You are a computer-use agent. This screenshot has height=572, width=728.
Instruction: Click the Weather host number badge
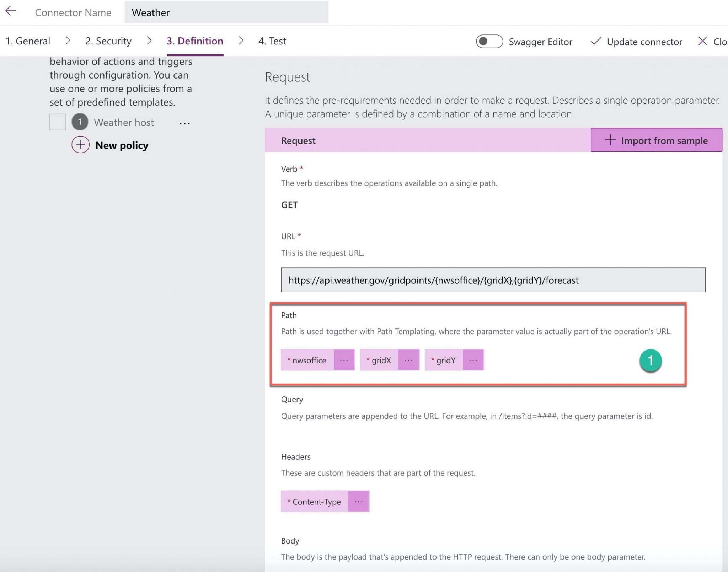pyautogui.click(x=80, y=122)
